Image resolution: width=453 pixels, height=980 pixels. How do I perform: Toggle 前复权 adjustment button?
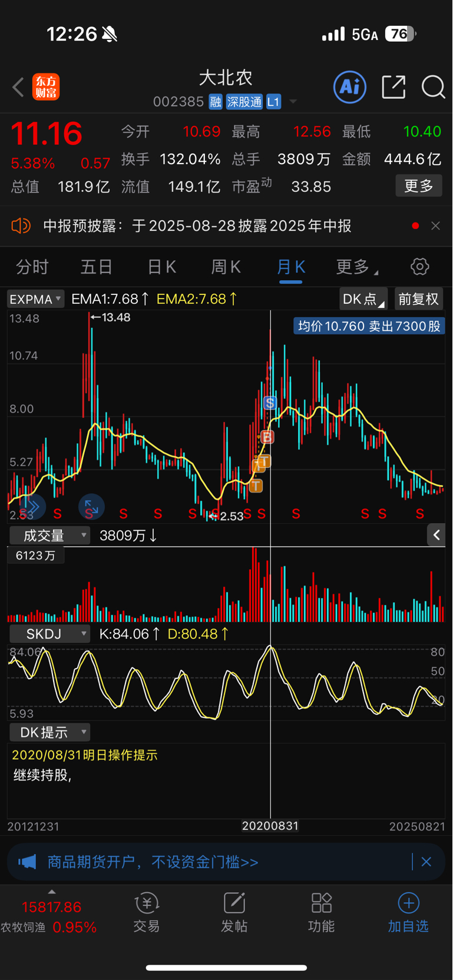[418, 299]
